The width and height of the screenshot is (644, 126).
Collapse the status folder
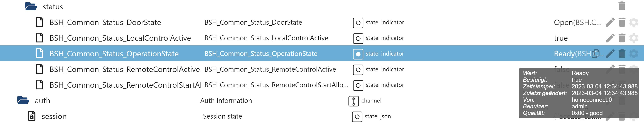click(x=31, y=6)
